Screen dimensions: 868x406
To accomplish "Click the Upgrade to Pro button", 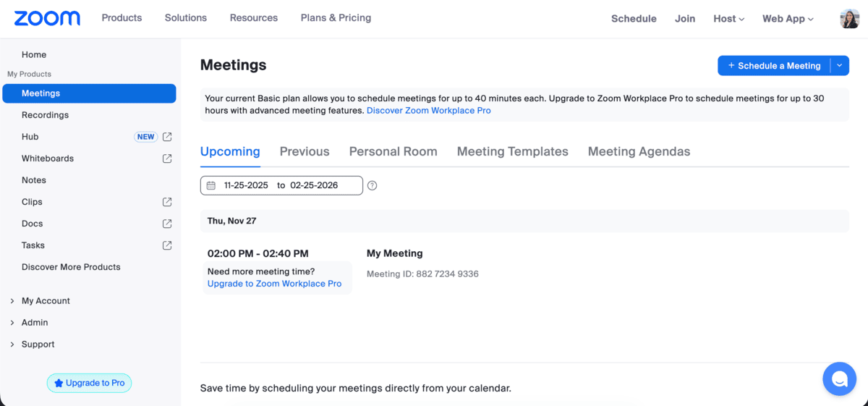I will pyautogui.click(x=89, y=383).
